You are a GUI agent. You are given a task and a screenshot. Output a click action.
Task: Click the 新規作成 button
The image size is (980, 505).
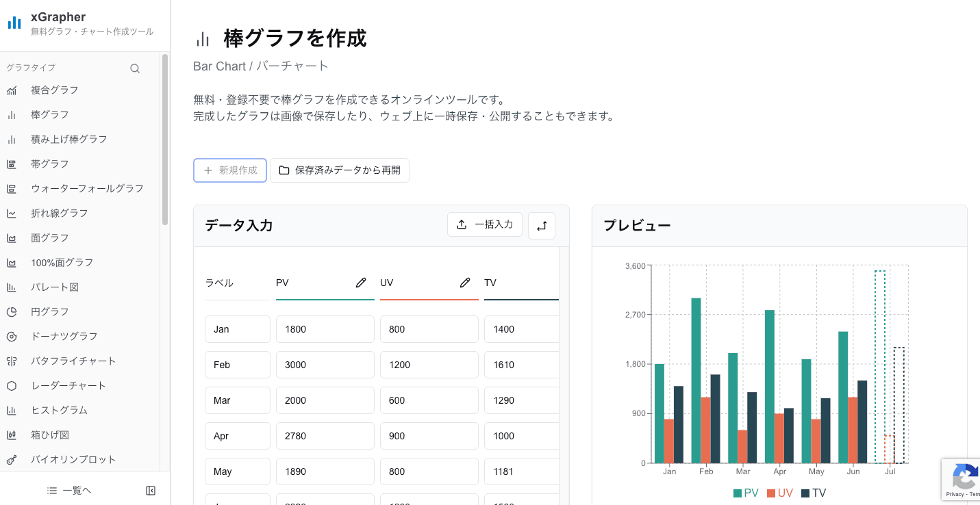tap(230, 170)
